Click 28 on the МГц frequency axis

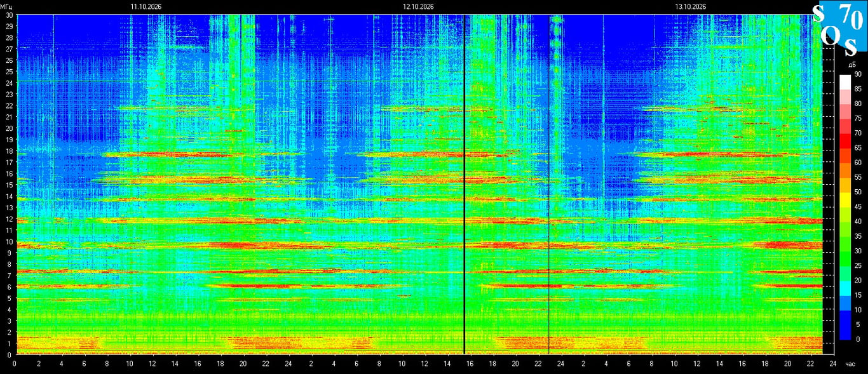point(9,37)
